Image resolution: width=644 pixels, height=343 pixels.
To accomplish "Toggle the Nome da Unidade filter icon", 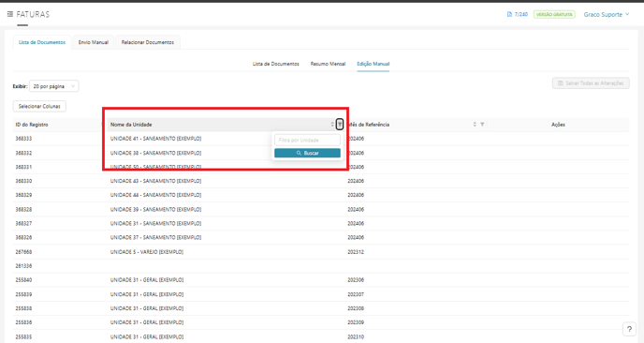I will [340, 125].
